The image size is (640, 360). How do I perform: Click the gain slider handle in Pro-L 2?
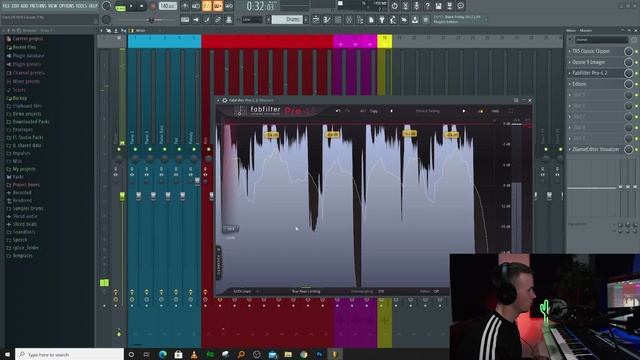tap(230, 229)
